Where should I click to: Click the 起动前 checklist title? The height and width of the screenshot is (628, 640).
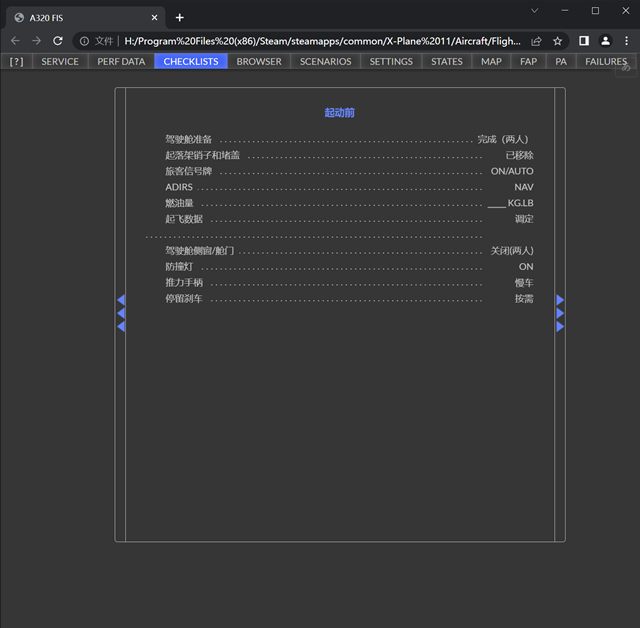pyautogui.click(x=339, y=113)
